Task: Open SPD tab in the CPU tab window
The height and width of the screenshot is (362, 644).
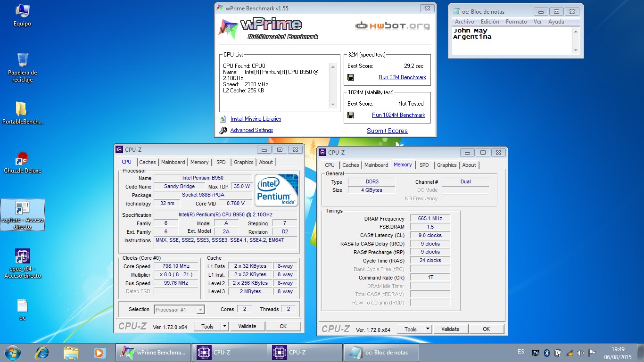Action: (x=221, y=162)
